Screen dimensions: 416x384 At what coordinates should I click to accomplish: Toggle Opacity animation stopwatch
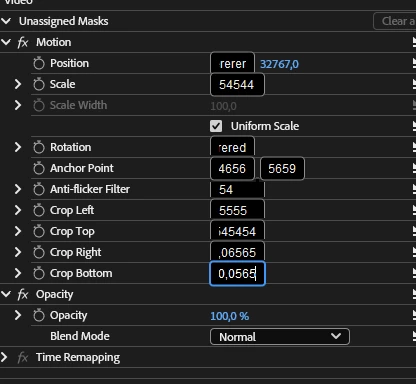pos(39,315)
